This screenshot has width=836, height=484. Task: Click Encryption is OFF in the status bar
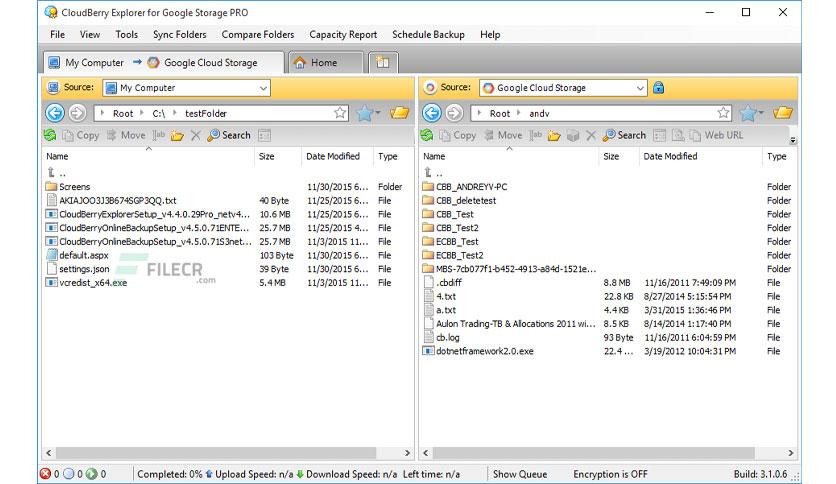610,474
